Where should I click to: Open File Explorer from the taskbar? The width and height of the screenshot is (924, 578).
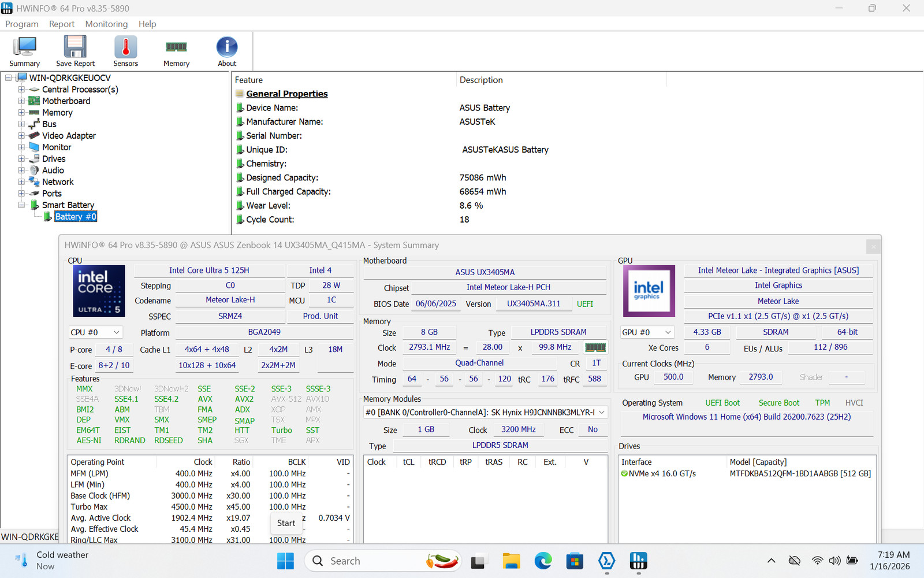(511, 561)
